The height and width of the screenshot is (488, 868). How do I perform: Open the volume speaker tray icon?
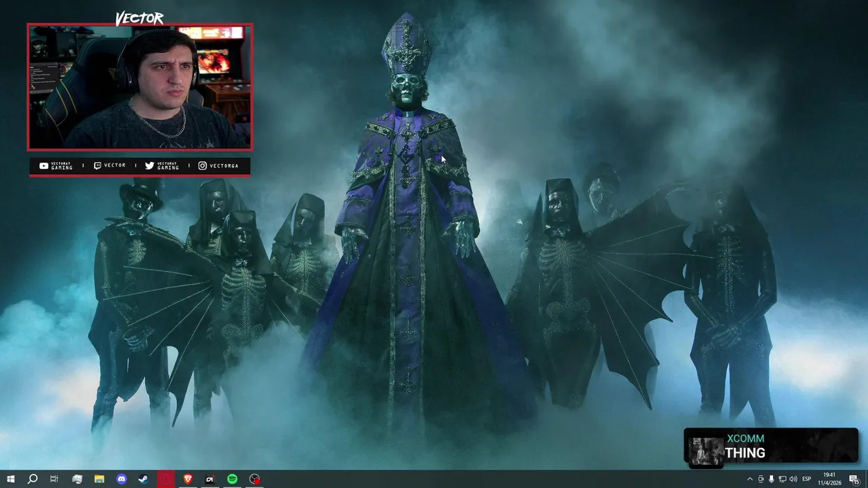point(793,479)
